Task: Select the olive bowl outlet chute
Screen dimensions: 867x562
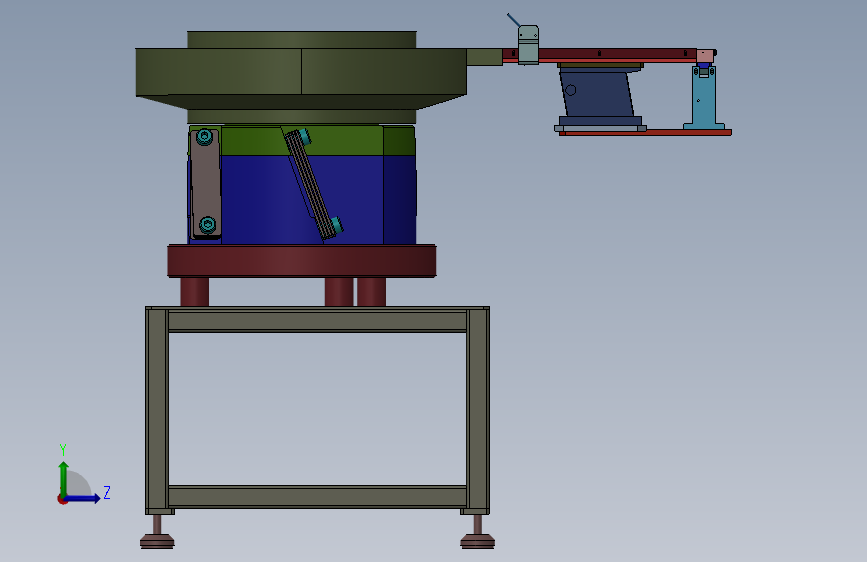Action: click(484, 56)
